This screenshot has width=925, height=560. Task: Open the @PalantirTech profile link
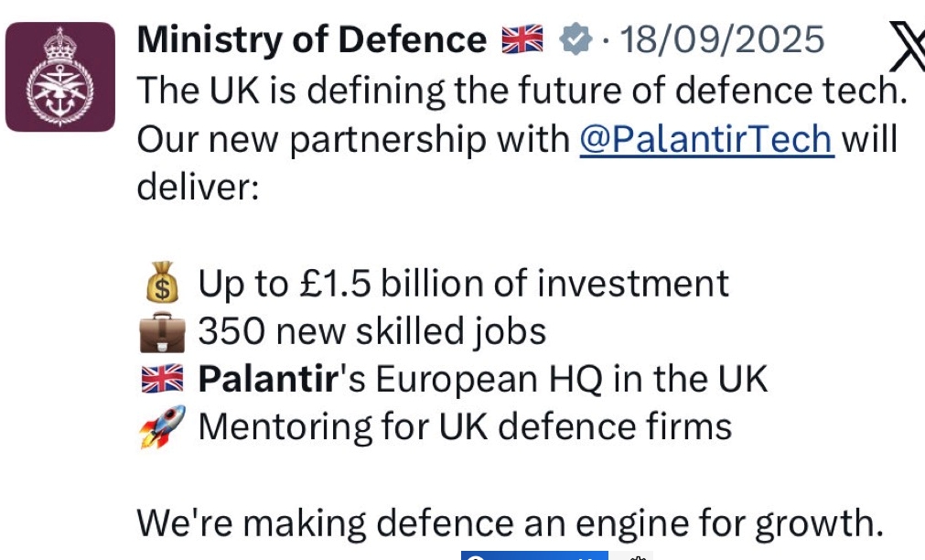706,140
